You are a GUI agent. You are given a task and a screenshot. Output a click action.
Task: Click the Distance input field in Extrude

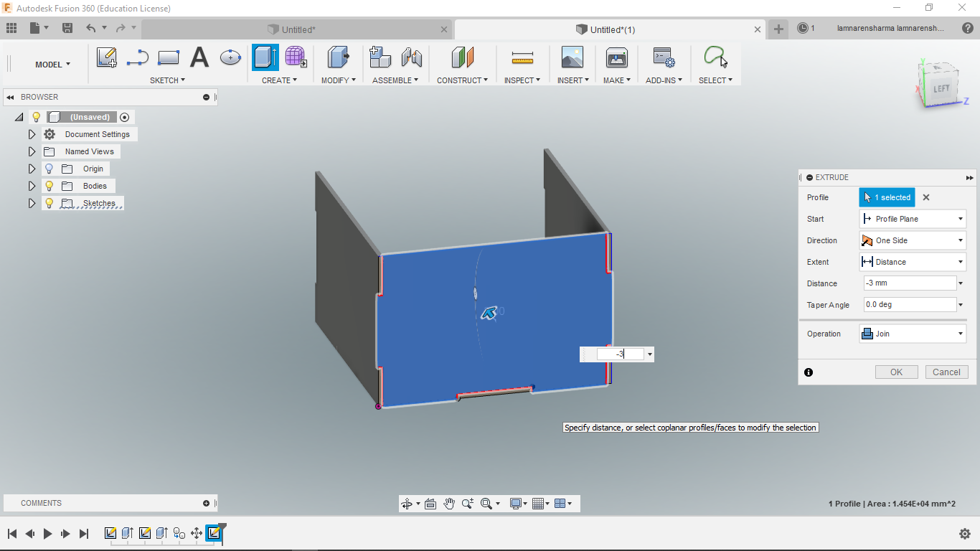[x=910, y=283]
